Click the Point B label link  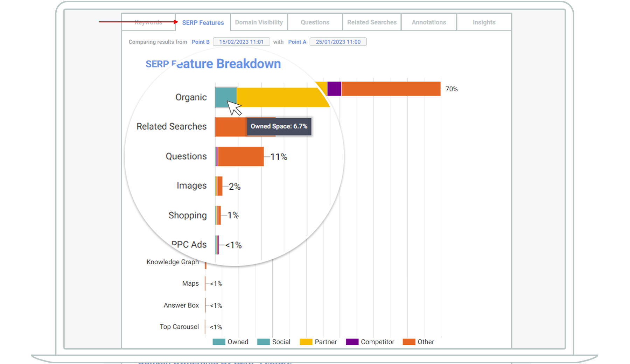pos(201,42)
